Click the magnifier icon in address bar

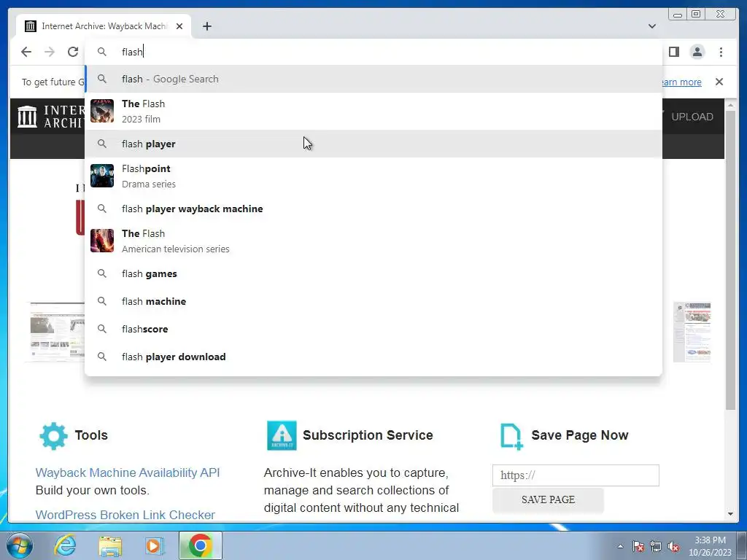tap(102, 52)
